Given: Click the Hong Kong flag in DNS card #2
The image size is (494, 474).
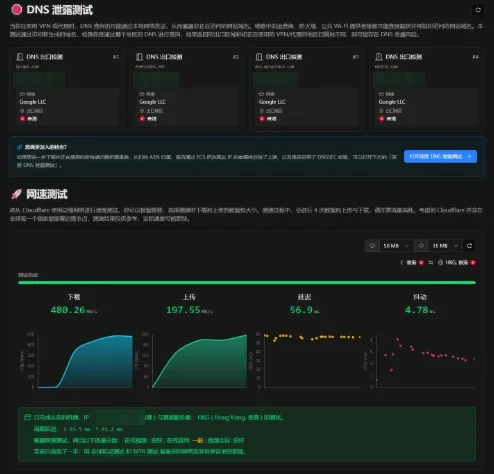Looking at the screenshot, I should coord(142,119).
